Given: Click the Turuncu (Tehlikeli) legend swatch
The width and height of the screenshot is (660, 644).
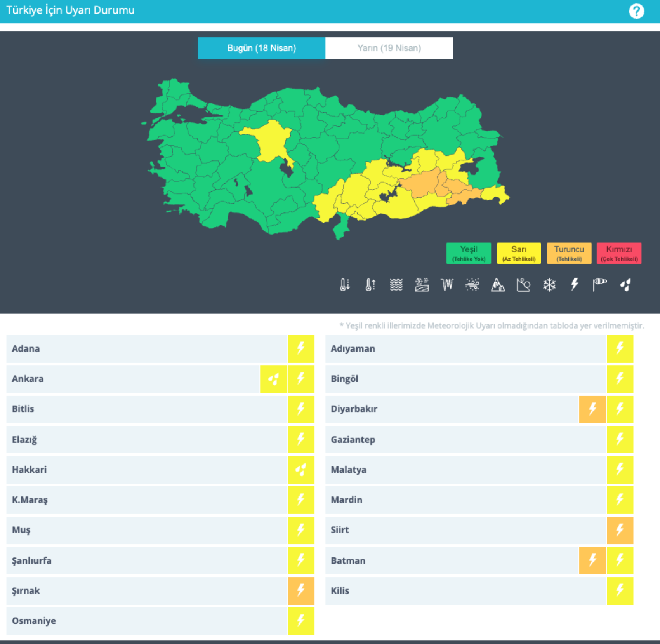Looking at the screenshot, I should point(569,253).
